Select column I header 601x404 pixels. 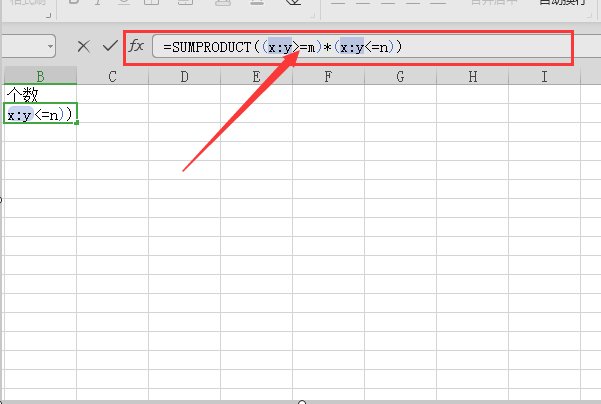[x=544, y=76]
